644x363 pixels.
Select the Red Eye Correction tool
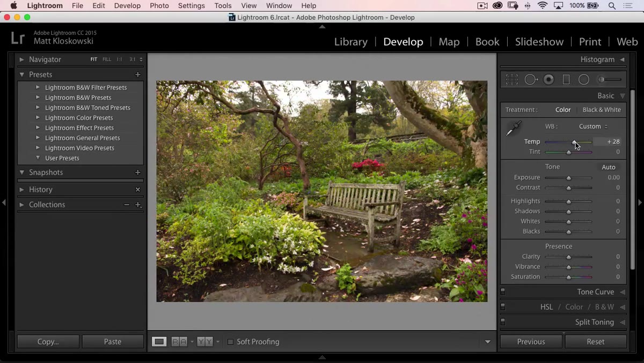click(x=548, y=79)
